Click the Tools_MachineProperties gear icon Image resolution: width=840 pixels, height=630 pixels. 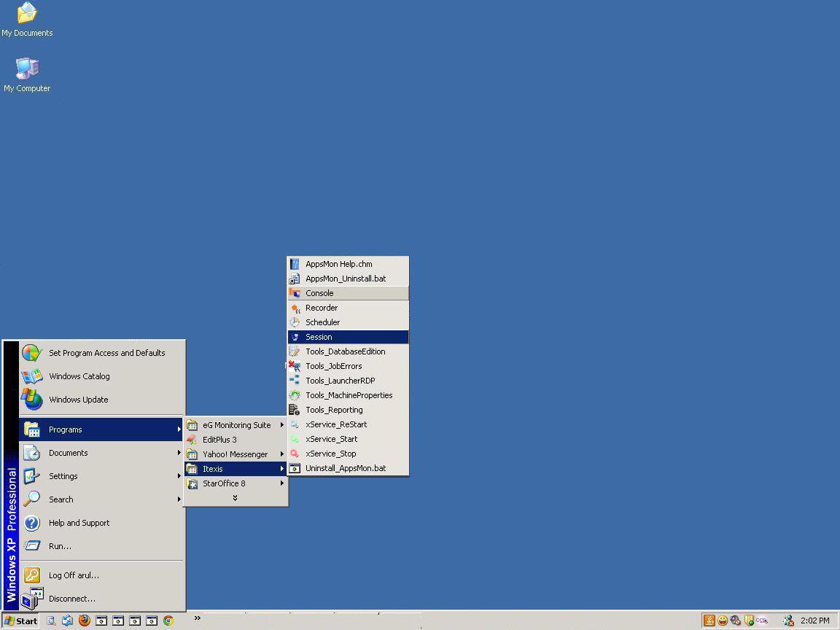[x=295, y=395]
